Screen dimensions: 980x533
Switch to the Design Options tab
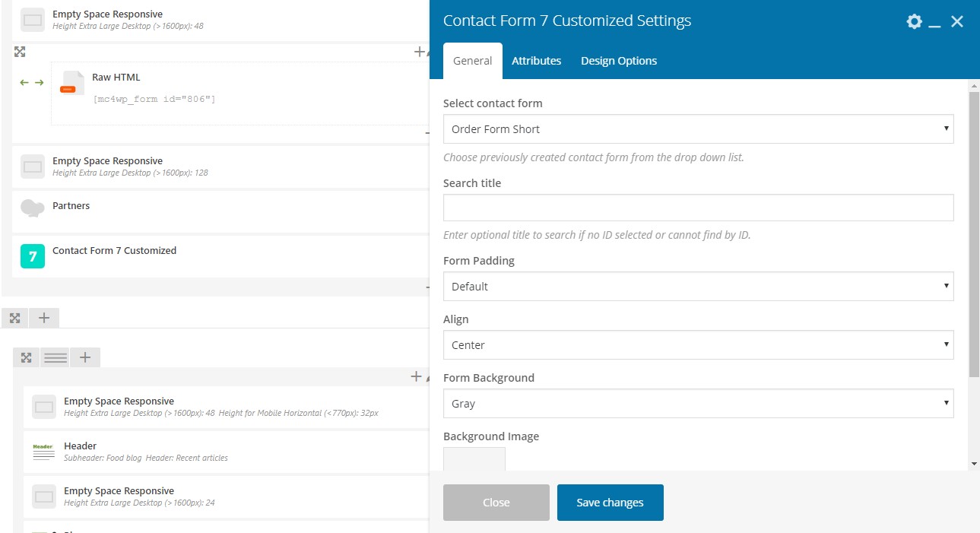619,61
